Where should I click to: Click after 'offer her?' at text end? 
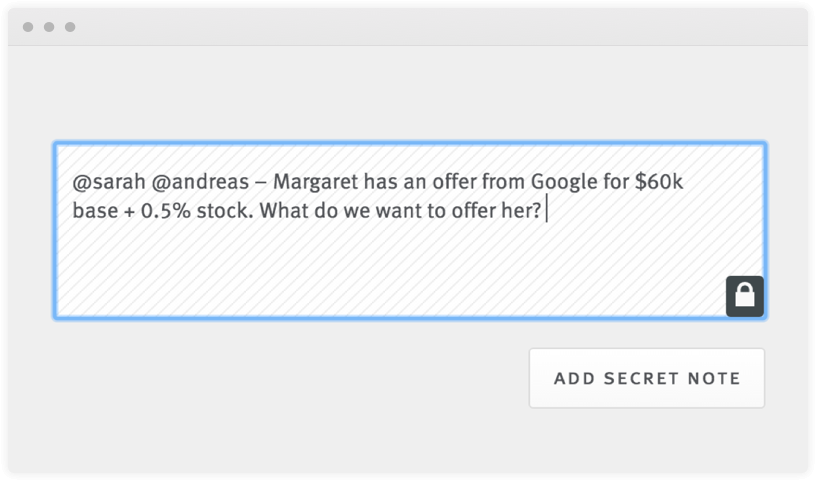(545, 211)
